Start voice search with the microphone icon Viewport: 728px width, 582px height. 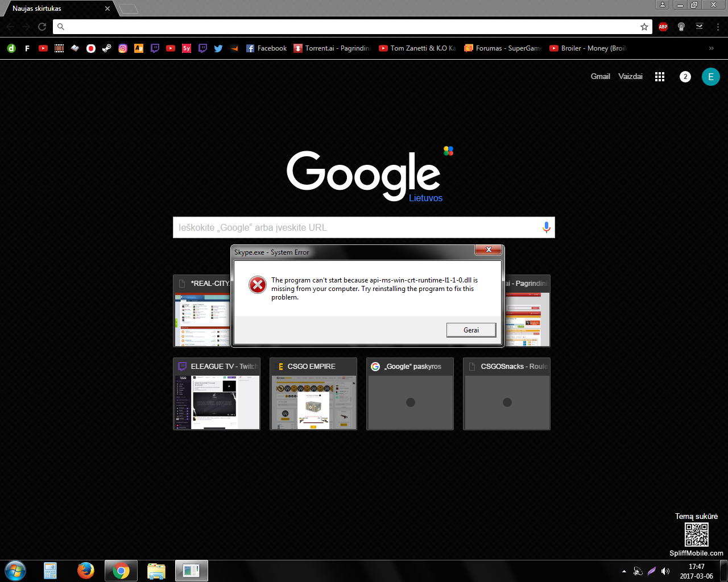click(x=547, y=227)
